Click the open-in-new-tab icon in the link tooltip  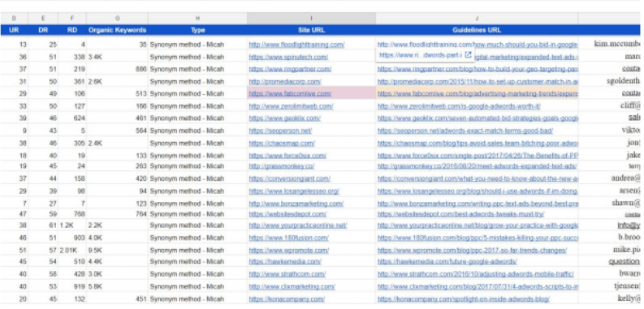pos(468,55)
